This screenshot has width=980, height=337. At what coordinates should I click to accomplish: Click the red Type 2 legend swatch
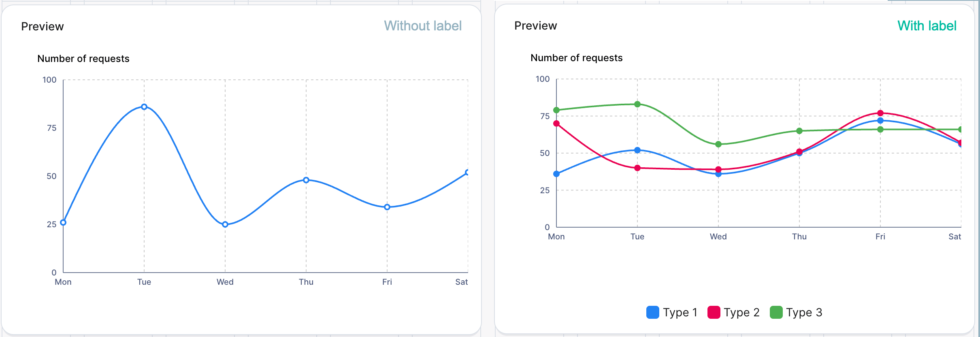[714, 312]
